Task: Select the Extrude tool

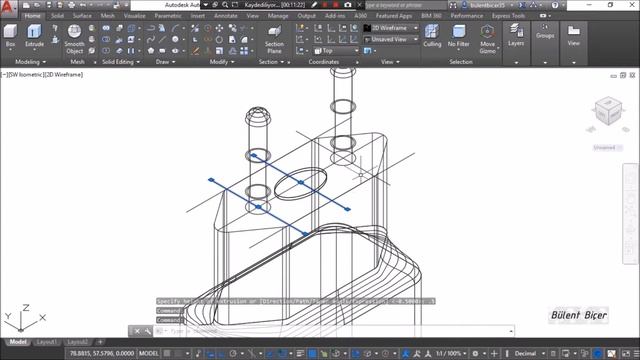Action: [34, 36]
